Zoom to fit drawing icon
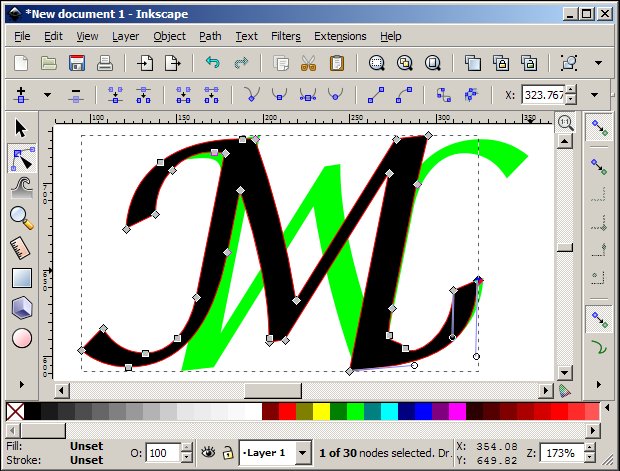The image size is (620, 471). pyautogui.click(x=405, y=63)
